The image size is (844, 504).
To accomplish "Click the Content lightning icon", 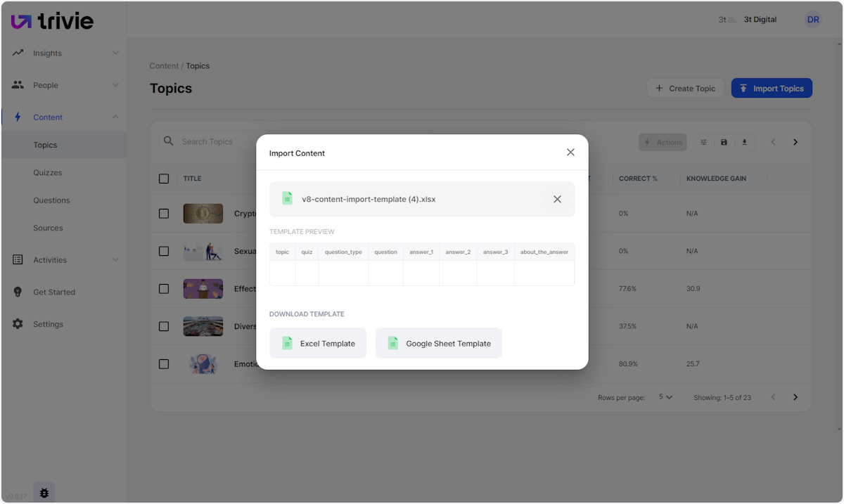I will point(17,117).
